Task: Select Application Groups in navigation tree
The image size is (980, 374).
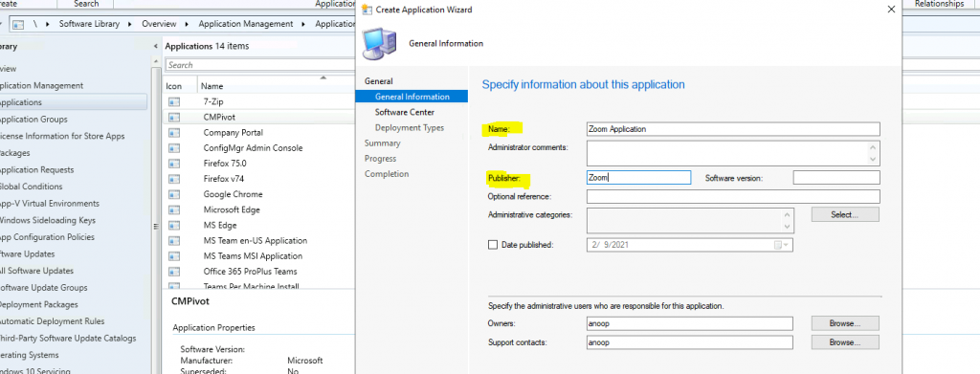Action: [x=33, y=120]
